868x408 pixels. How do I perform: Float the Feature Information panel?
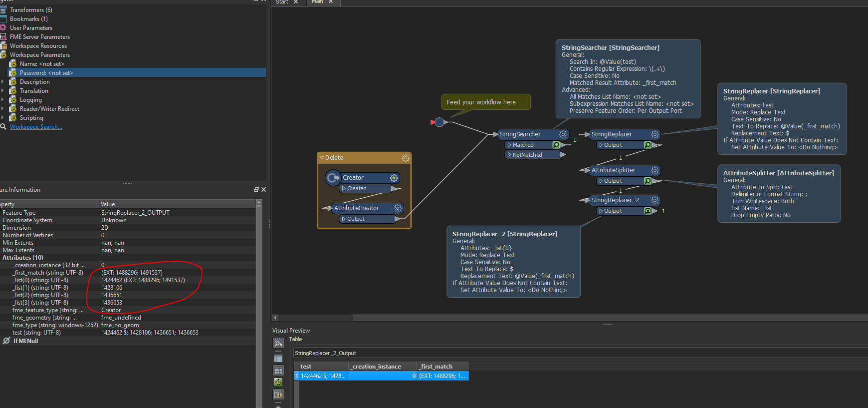click(256, 190)
